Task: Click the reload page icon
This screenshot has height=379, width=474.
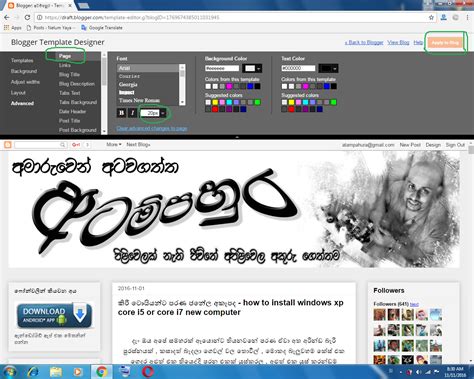Action: (x=27, y=17)
